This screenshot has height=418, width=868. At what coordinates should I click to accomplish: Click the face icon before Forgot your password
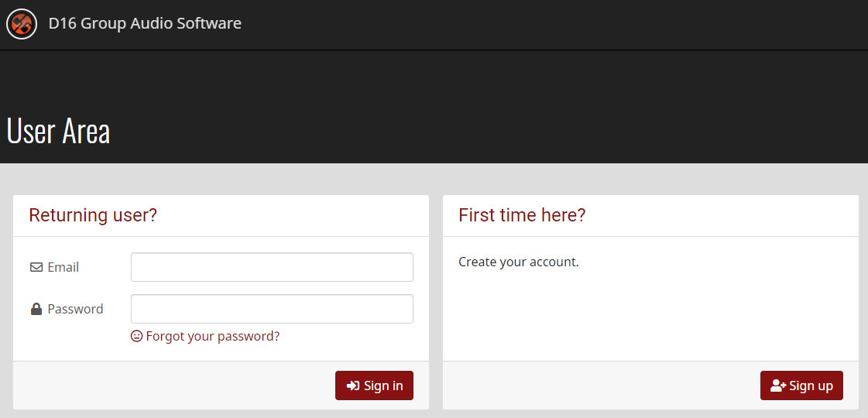(137, 336)
